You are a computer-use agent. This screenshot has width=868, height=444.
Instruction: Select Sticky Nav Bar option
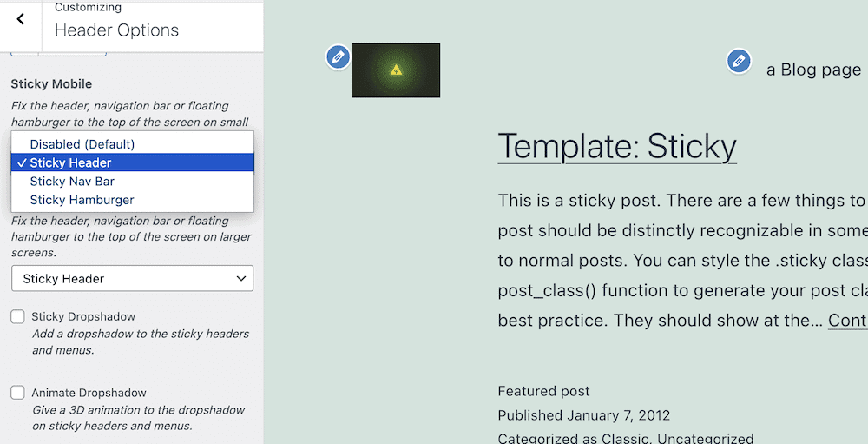pos(72,182)
